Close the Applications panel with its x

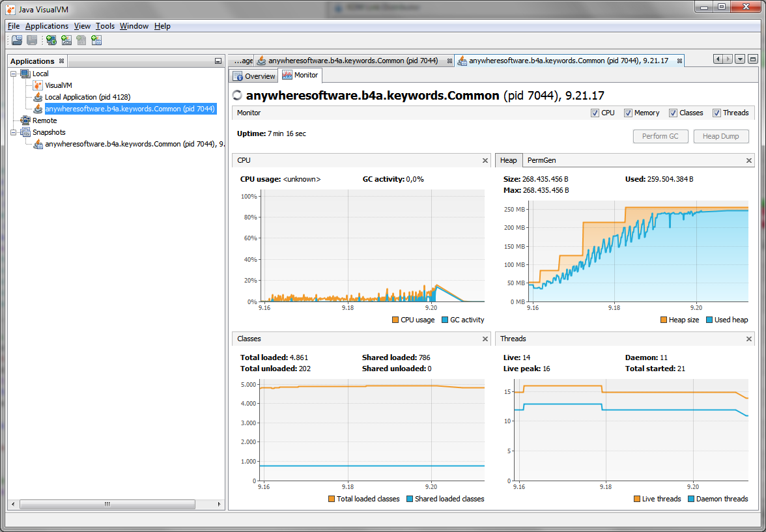(x=61, y=61)
